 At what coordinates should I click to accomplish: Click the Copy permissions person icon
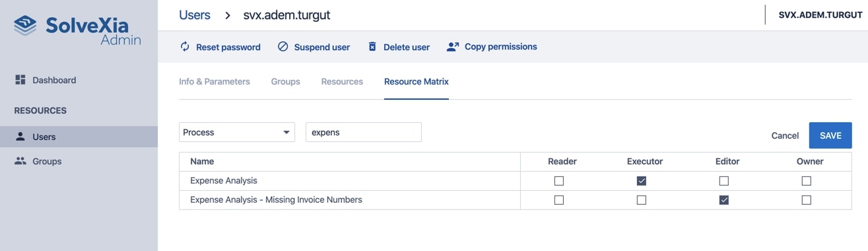(x=453, y=47)
